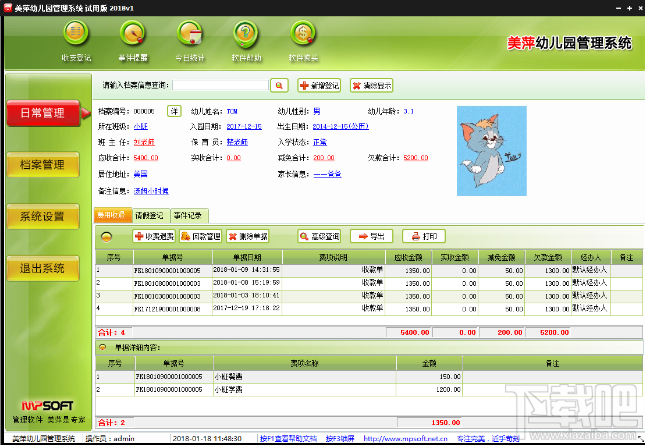Switch to the 费用收费 tab

(113, 215)
